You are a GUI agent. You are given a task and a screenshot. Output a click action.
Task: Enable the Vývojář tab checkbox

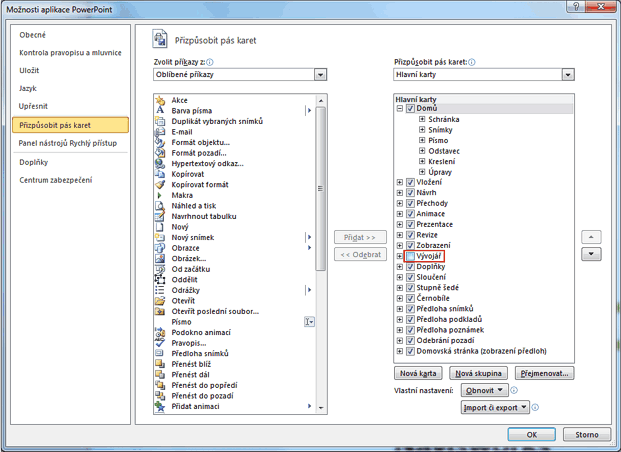411,256
